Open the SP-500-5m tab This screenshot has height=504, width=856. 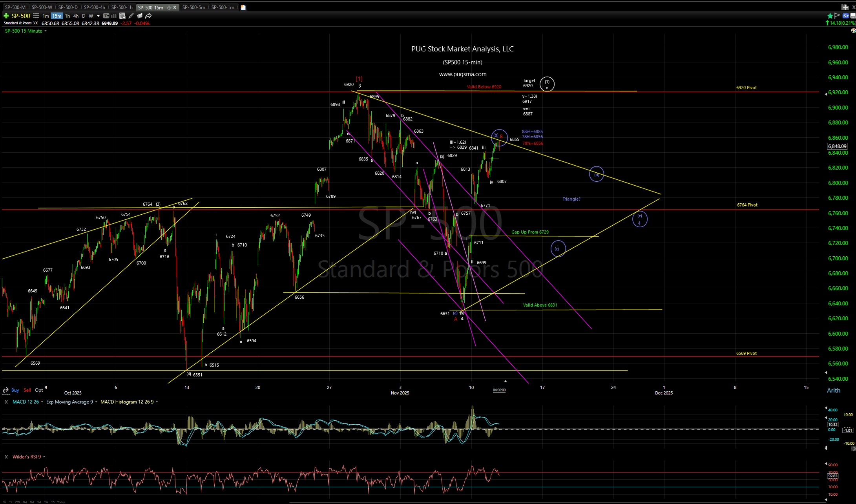pyautogui.click(x=193, y=7)
